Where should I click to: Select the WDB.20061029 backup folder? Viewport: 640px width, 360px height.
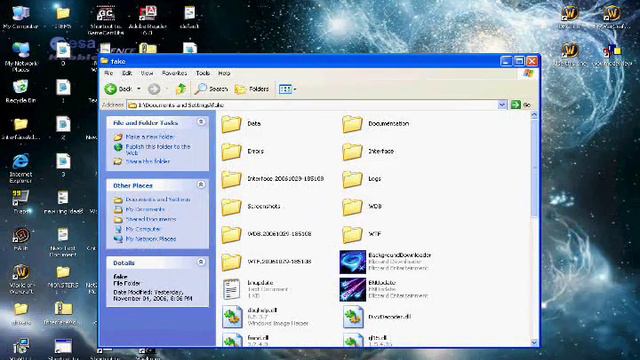(231, 234)
